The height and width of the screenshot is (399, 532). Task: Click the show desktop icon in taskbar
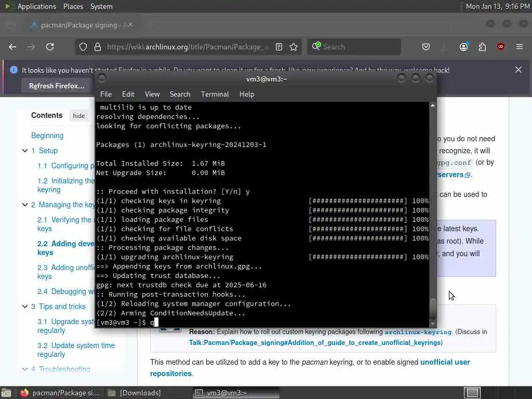6,393
